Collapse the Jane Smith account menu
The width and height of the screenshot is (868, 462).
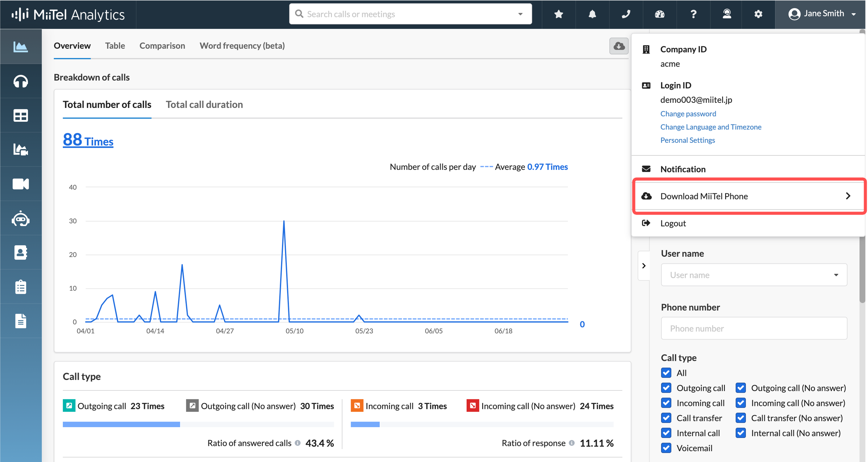pyautogui.click(x=821, y=14)
